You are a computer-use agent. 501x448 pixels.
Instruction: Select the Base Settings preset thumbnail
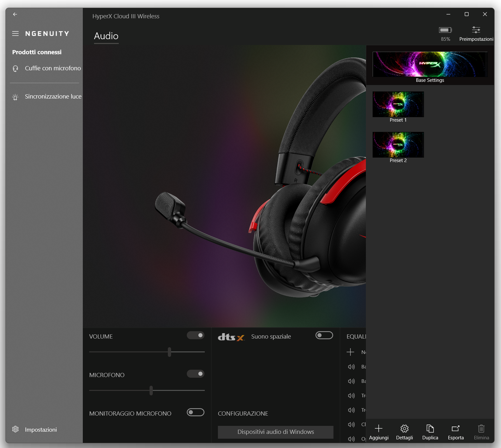[430, 65]
